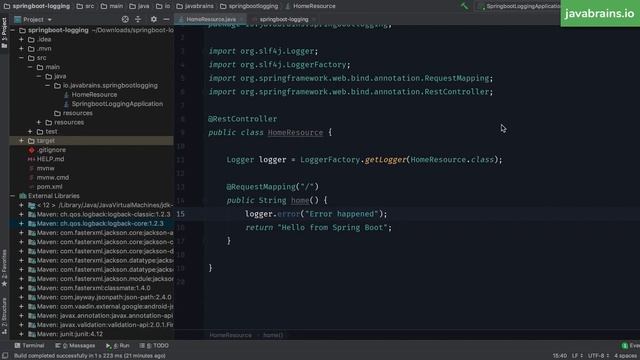Select the mvnw.cmd file
Screen dimensions: 640x360
[53, 178]
